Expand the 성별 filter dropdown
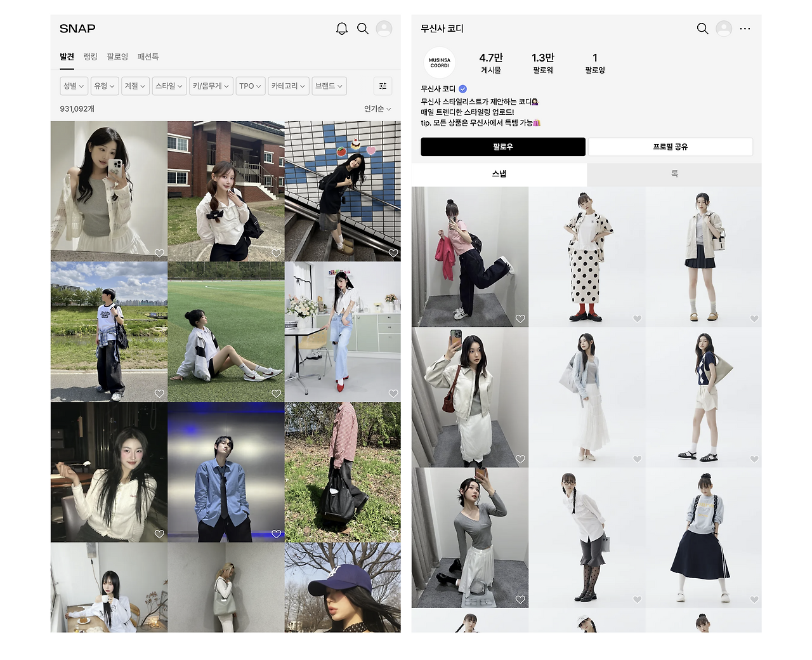This screenshot has width=812, height=660. click(x=74, y=86)
